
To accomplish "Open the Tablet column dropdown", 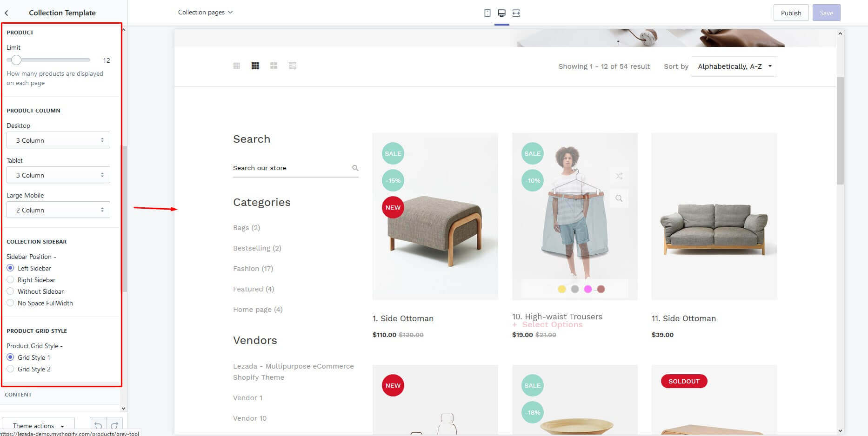I will click(58, 175).
